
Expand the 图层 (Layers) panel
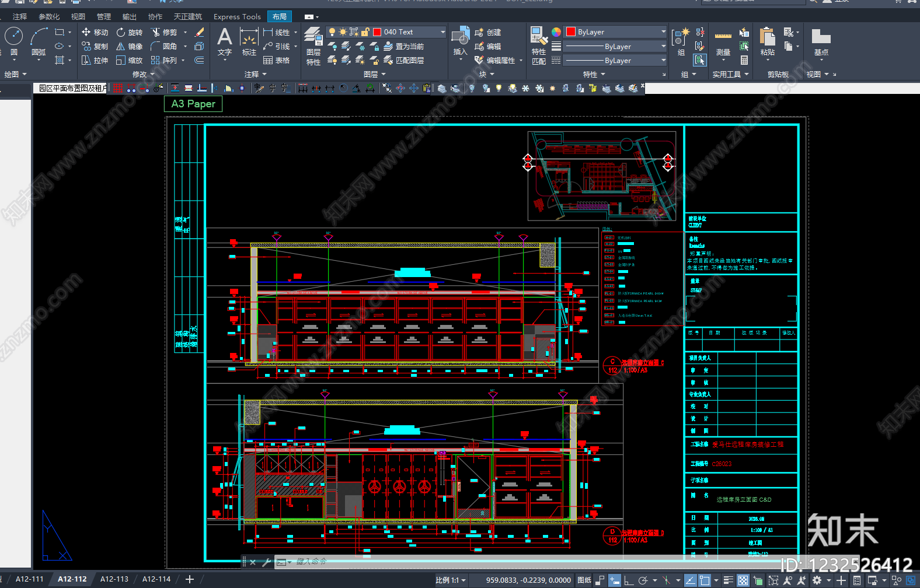tap(375, 74)
